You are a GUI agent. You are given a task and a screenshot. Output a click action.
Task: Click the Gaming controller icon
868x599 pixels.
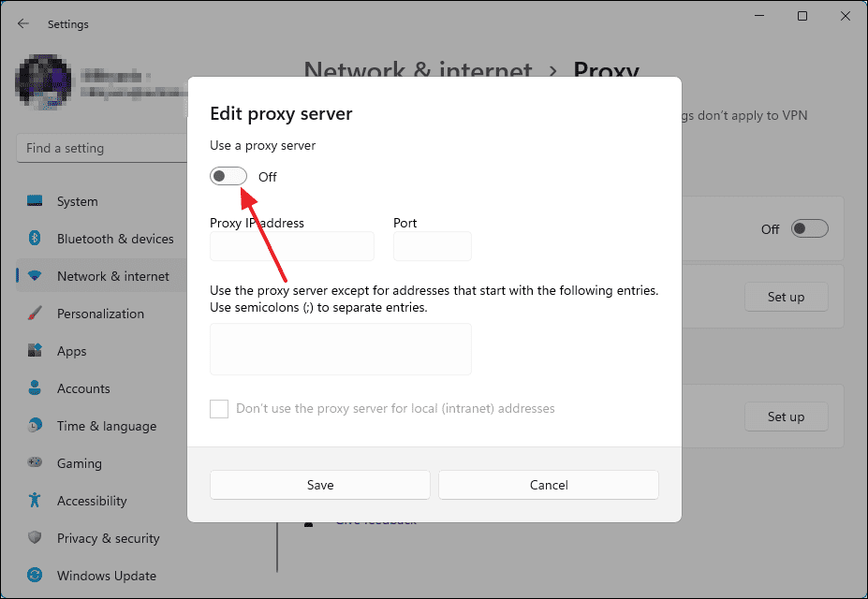click(35, 462)
